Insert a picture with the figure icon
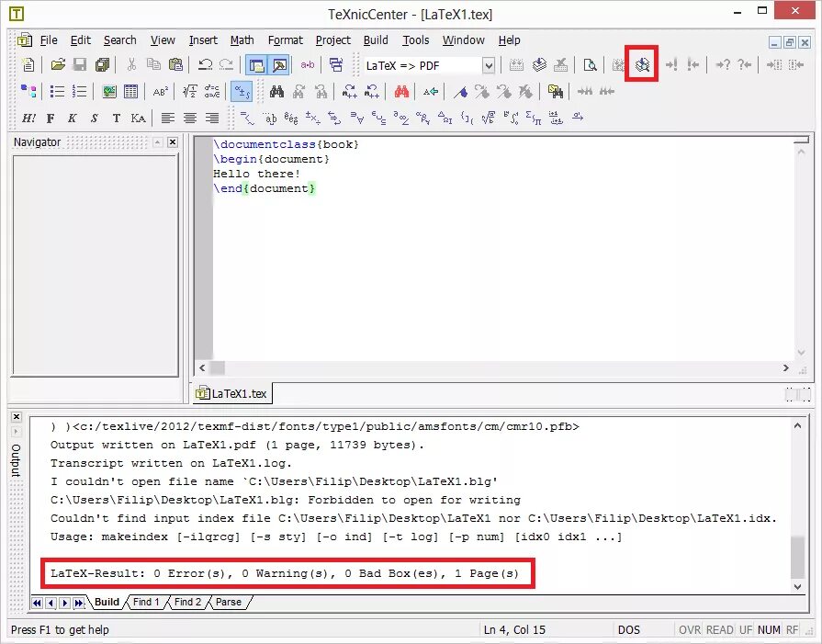The width and height of the screenshot is (822, 644). (x=109, y=91)
